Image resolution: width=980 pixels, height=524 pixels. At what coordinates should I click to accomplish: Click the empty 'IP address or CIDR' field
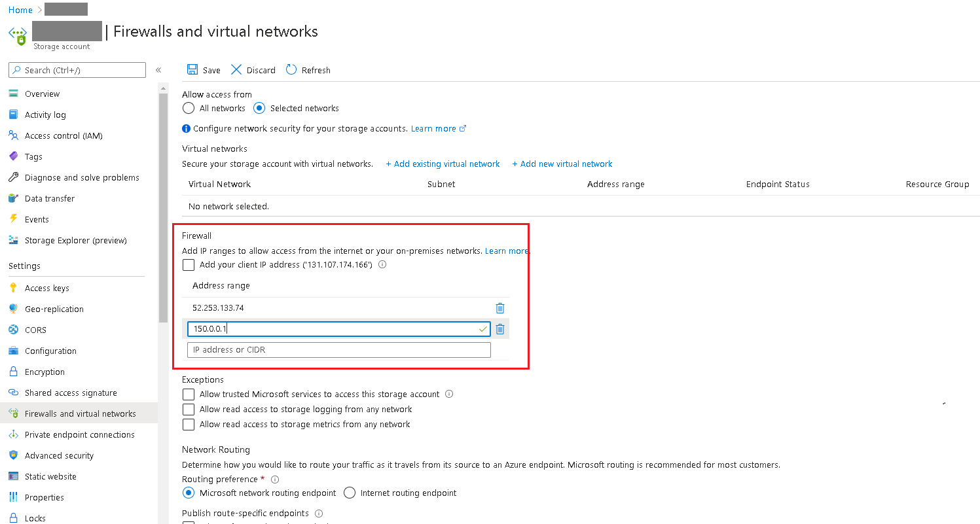338,350
